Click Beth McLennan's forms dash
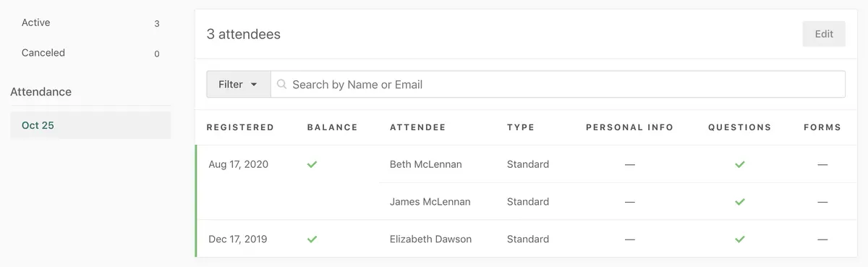The image size is (868, 267). click(x=822, y=164)
